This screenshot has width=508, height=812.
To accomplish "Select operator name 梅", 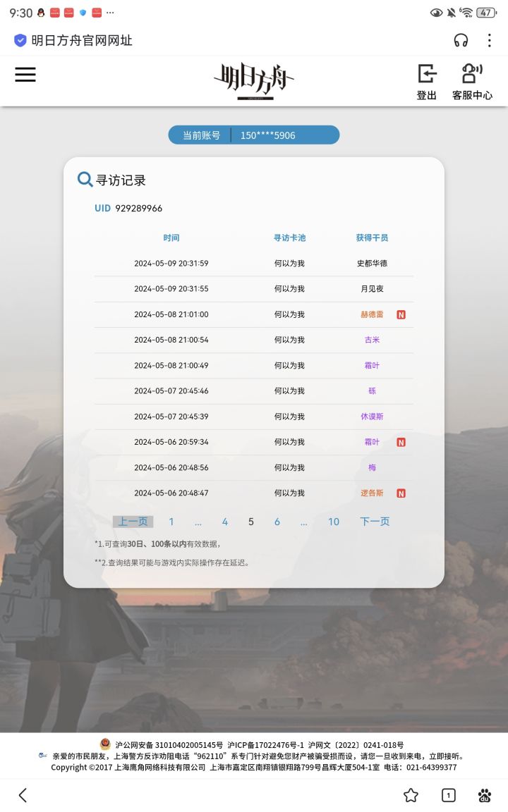I will point(372,467).
